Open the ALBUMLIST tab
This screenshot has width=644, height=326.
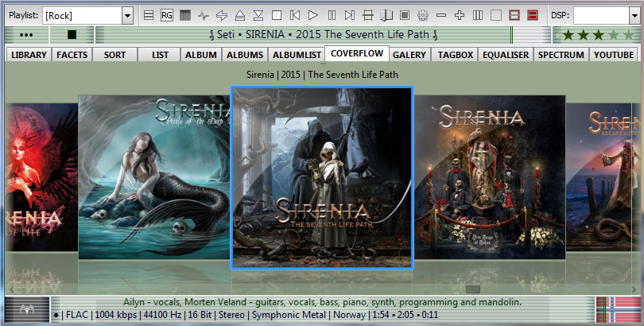click(x=297, y=55)
